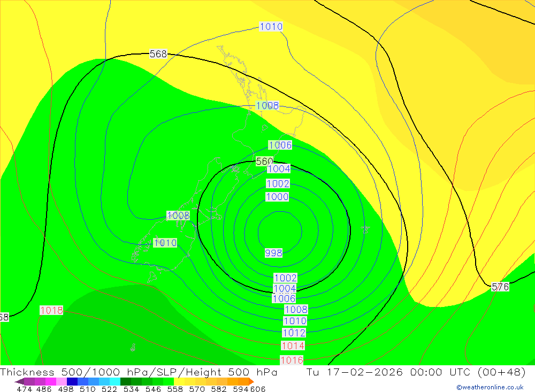Click the blue 1012 isobar label

(294, 333)
